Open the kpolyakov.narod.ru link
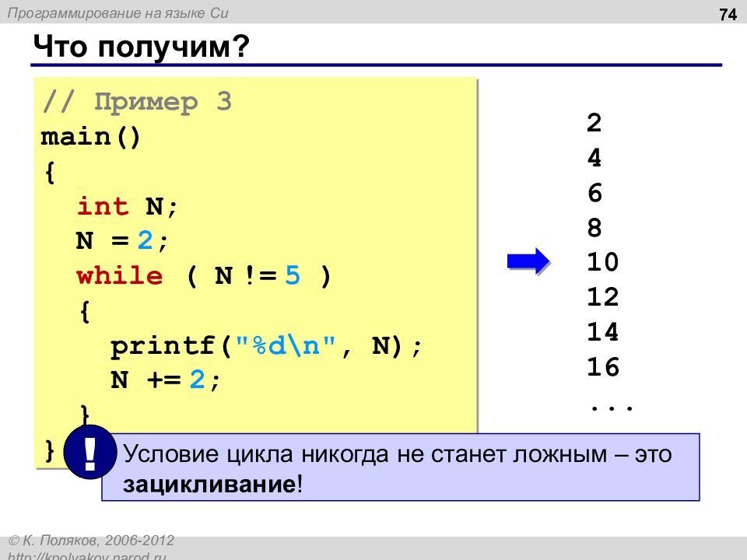Screen dimensions: 747x560 pyautogui.click(x=87, y=555)
